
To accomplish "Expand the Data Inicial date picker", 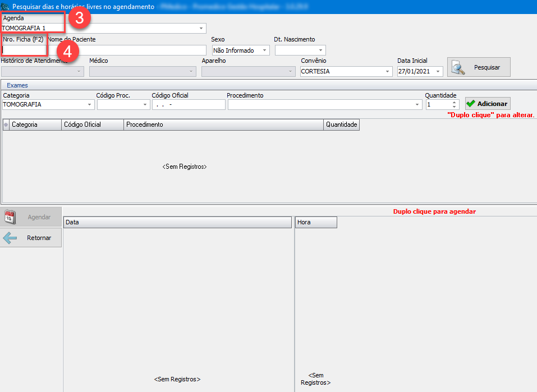I will coord(438,72).
